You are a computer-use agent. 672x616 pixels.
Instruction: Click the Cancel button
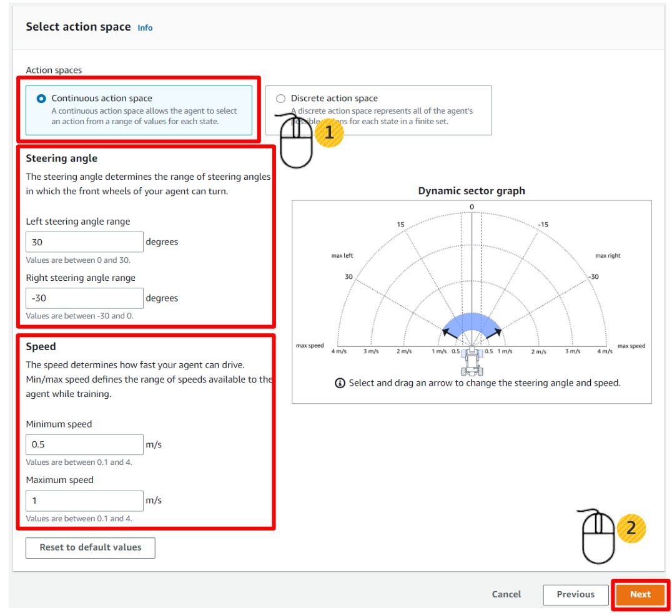click(506, 594)
